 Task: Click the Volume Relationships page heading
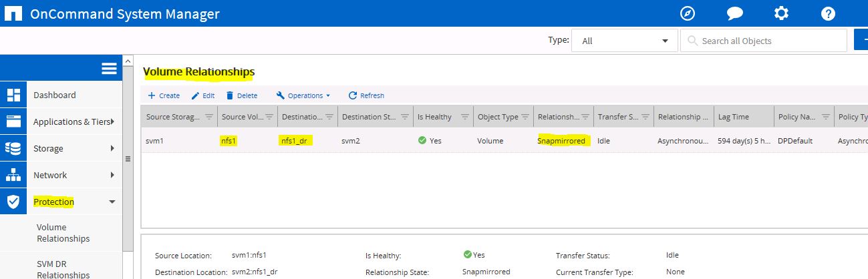[198, 71]
